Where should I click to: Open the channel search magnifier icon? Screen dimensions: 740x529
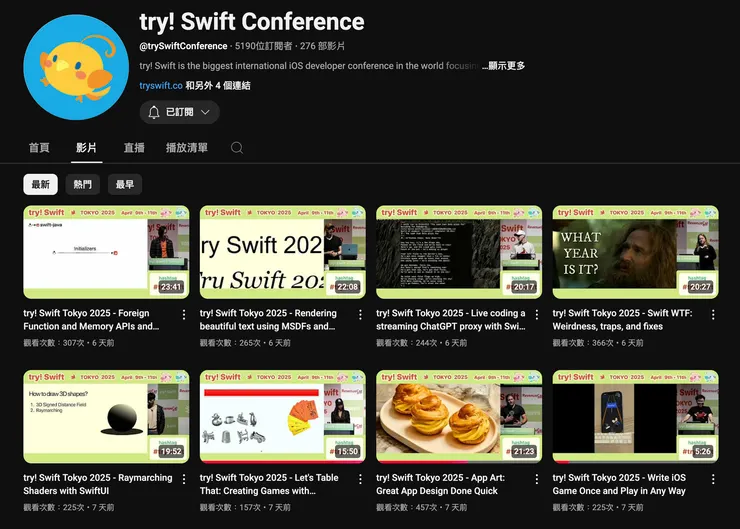(x=237, y=148)
